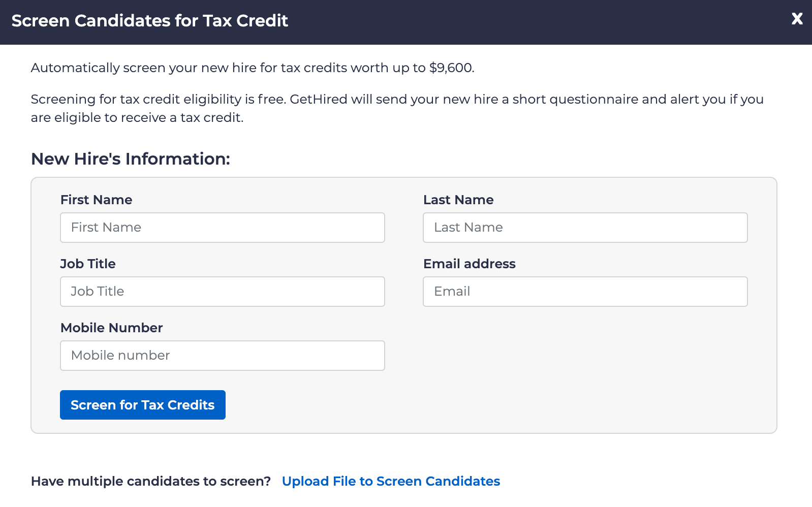This screenshot has height=507, width=812.
Task: Click the Last Name input field
Action: pyautogui.click(x=584, y=228)
